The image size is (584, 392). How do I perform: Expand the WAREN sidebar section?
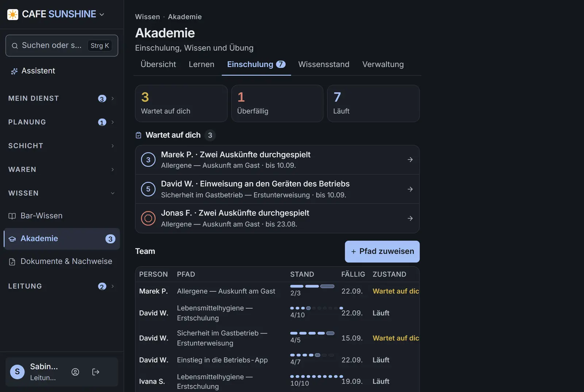(x=61, y=170)
